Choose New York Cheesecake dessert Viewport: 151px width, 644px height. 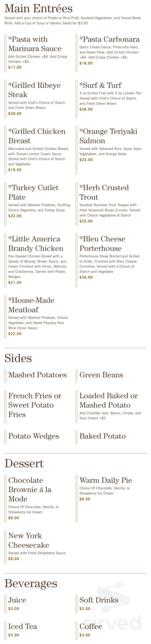click(x=28, y=540)
